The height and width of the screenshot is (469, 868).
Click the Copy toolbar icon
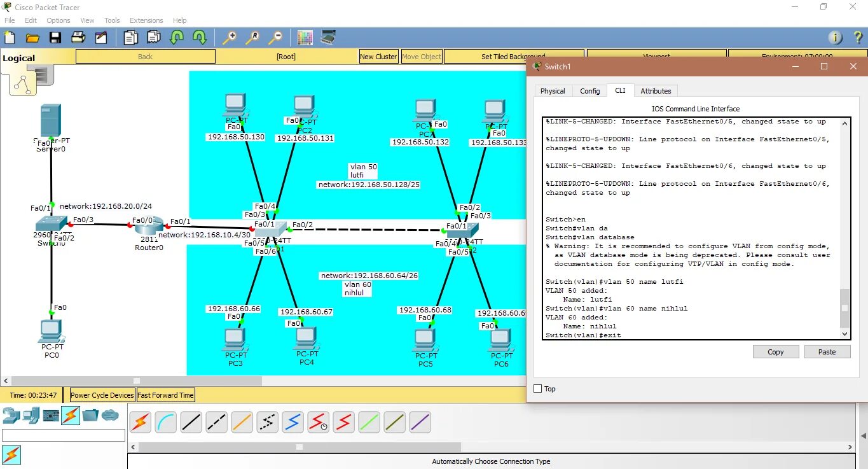tap(131, 38)
